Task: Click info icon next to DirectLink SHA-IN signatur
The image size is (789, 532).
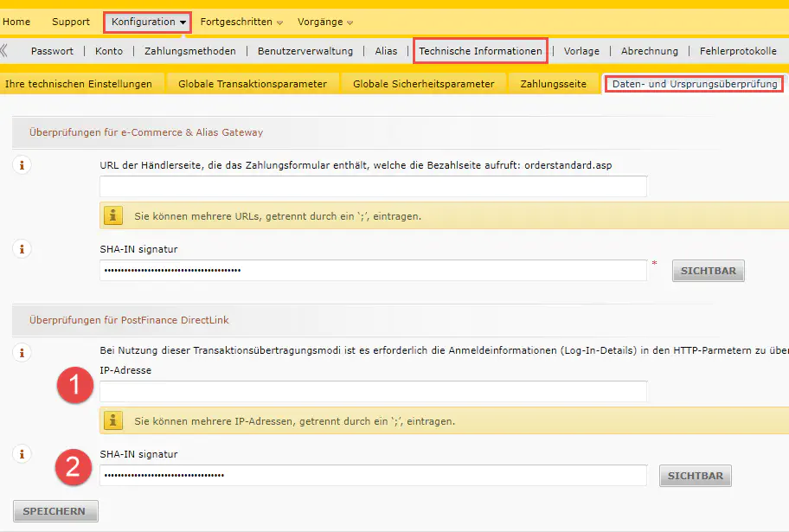Action: [22, 454]
